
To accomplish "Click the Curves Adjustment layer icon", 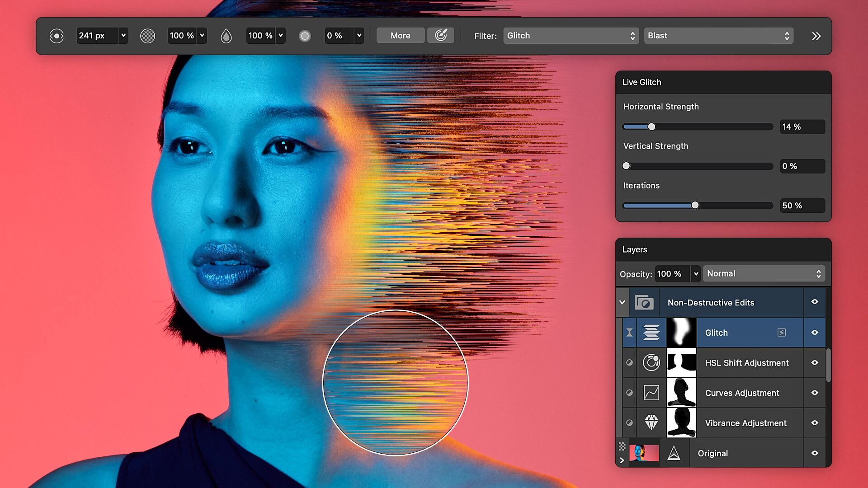I will 651,393.
